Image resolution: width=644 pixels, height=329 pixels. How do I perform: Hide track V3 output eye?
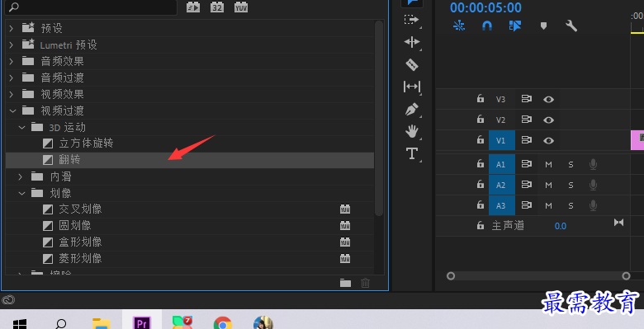click(x=549, y=99)
